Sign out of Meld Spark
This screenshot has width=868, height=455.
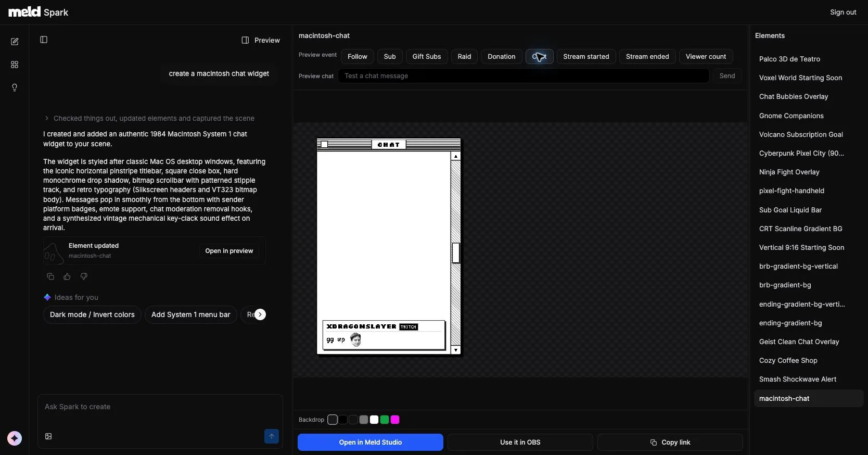click(x=843, y=12)
